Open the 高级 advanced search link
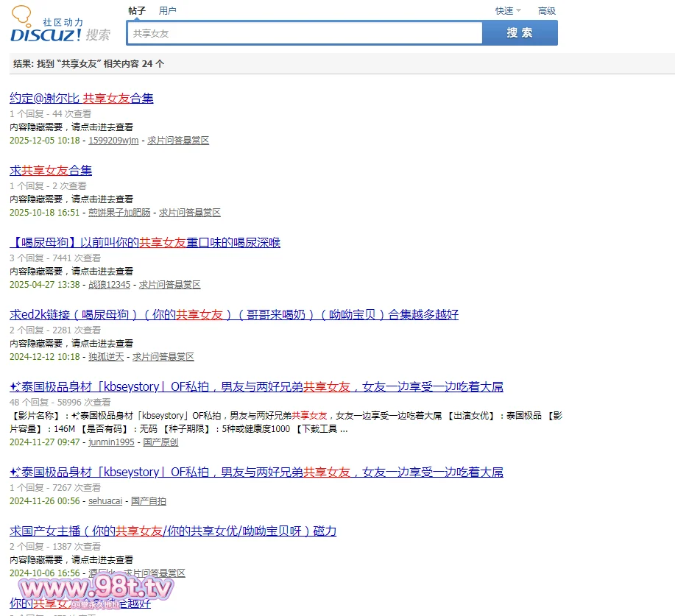The height and width of the screenshot is (616, 675). click(x=547, y=11)
